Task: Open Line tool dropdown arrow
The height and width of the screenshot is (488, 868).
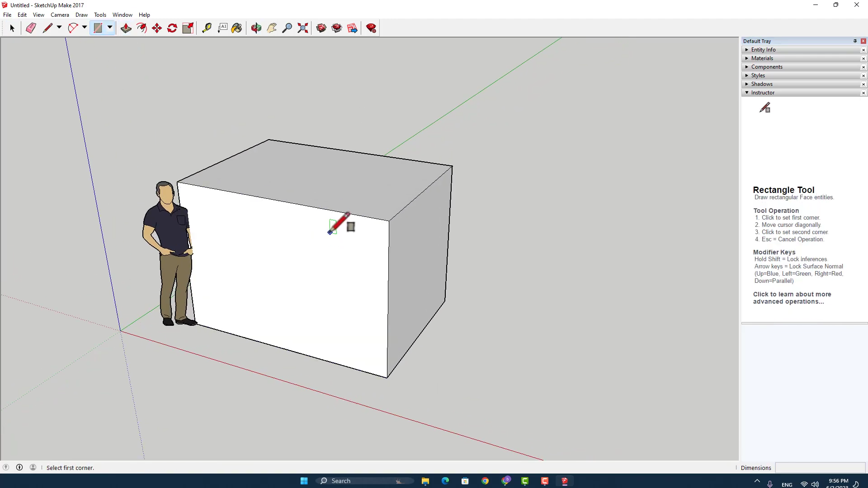Action: (59, 28)
